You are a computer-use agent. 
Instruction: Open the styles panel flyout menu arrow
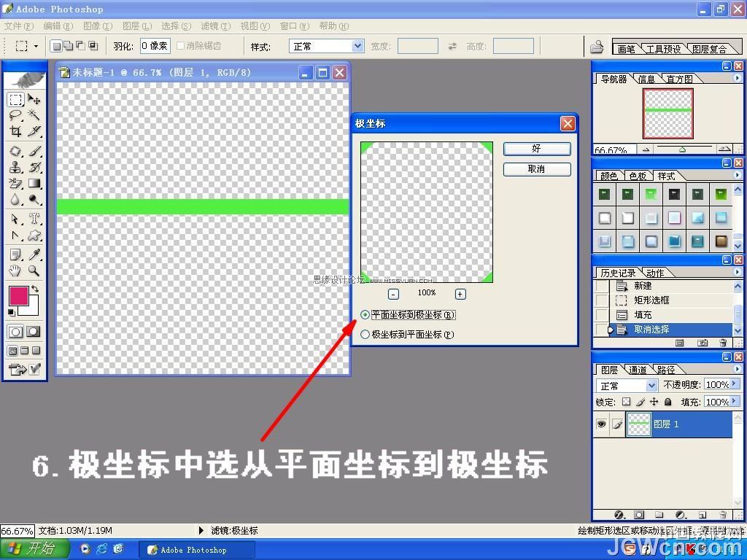[x=738, y=175]
